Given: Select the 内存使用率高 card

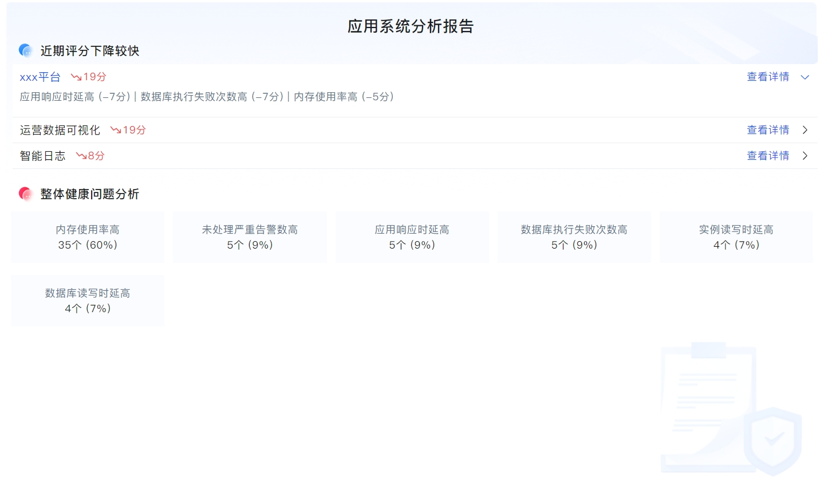Looking at the screenshot, I should pyautogui.click(x=88, y=237).
